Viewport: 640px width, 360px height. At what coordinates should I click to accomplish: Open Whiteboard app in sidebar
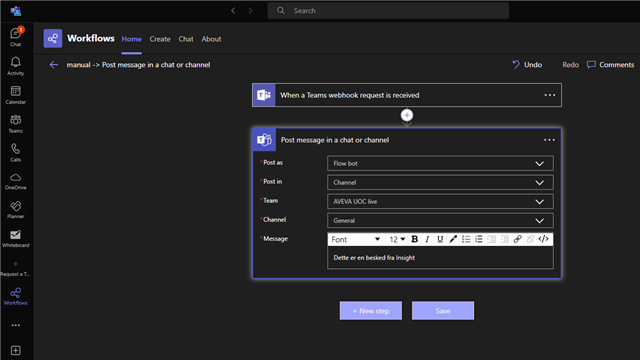[16, 239]
